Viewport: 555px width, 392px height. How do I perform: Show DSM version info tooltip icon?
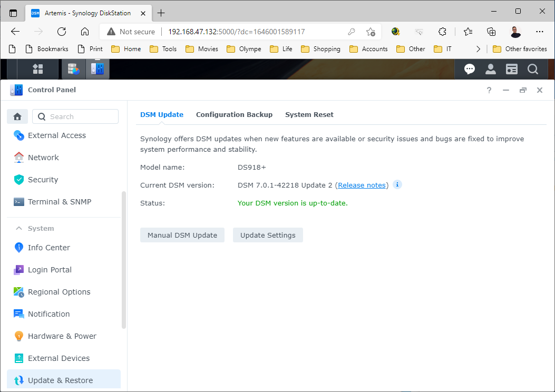397,185
